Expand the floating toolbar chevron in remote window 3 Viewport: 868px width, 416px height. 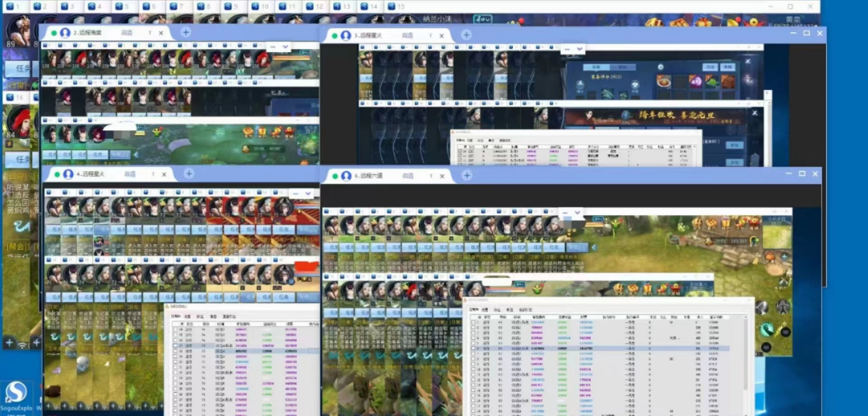point(579,49)
